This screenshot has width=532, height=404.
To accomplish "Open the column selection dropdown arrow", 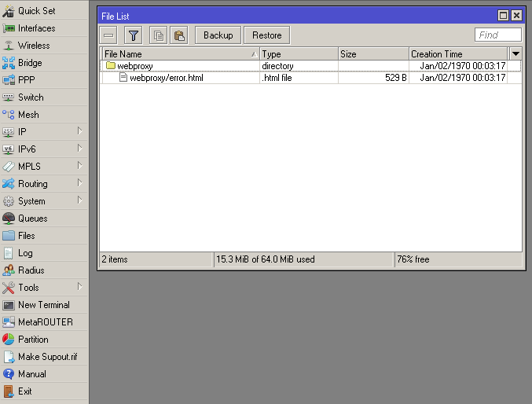I will click(x=515, y=53).
